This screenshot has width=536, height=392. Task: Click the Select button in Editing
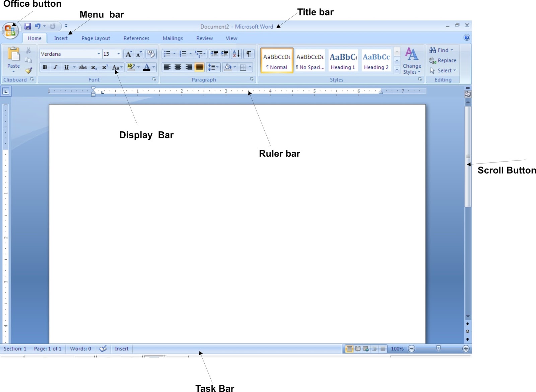pos(443,70)
